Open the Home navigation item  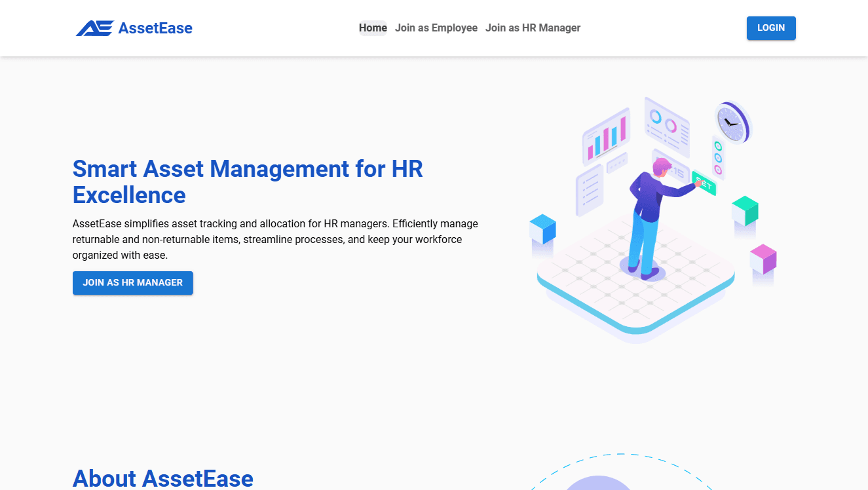(x=373, y=28)
